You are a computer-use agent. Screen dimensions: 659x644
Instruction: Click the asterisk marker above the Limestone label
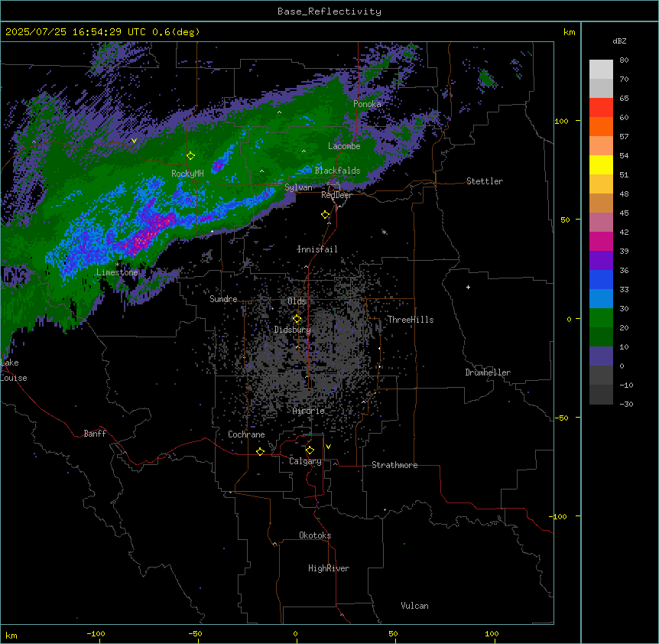coord(118,265)
